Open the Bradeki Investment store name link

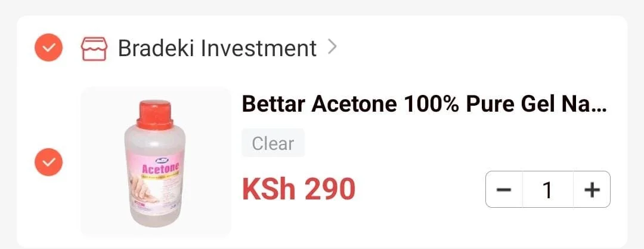[216, 48]
